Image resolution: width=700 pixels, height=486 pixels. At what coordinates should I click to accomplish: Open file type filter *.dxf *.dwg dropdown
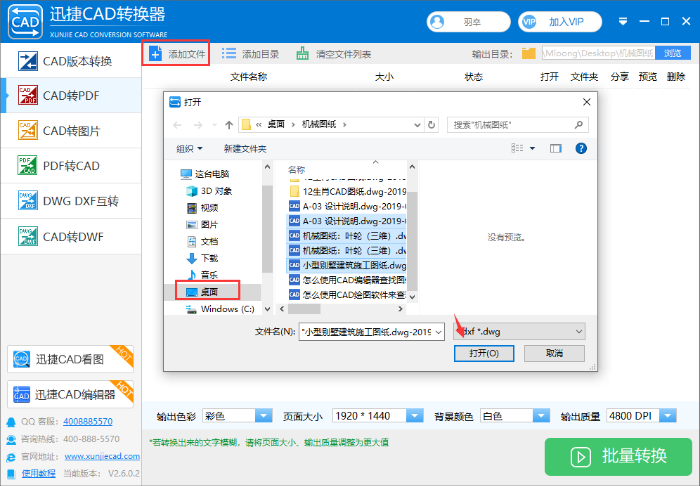(519, 332)
